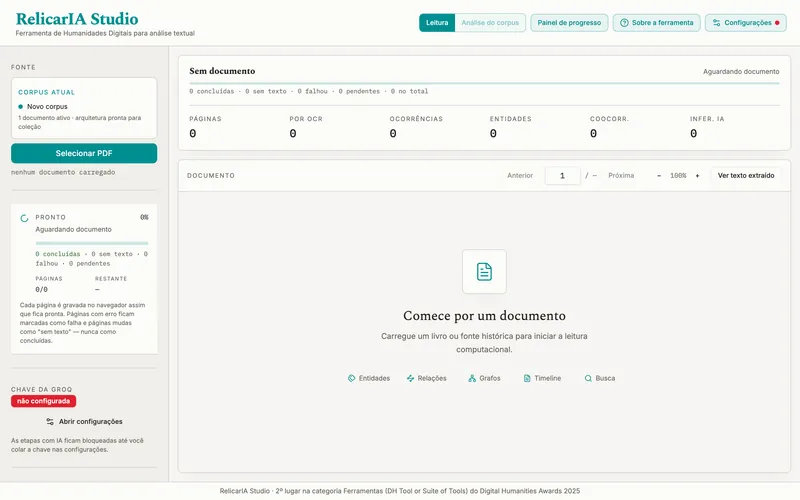Image resolution: width=800 pixels, height=500 pixels.
Task: Click the Busca magnifier icon
Action: tap(588, 378)
